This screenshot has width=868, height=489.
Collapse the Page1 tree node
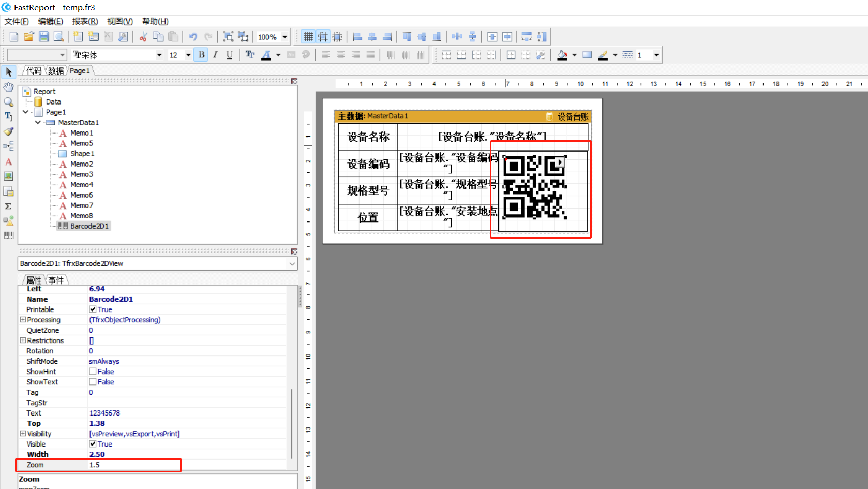coord(26,112)
